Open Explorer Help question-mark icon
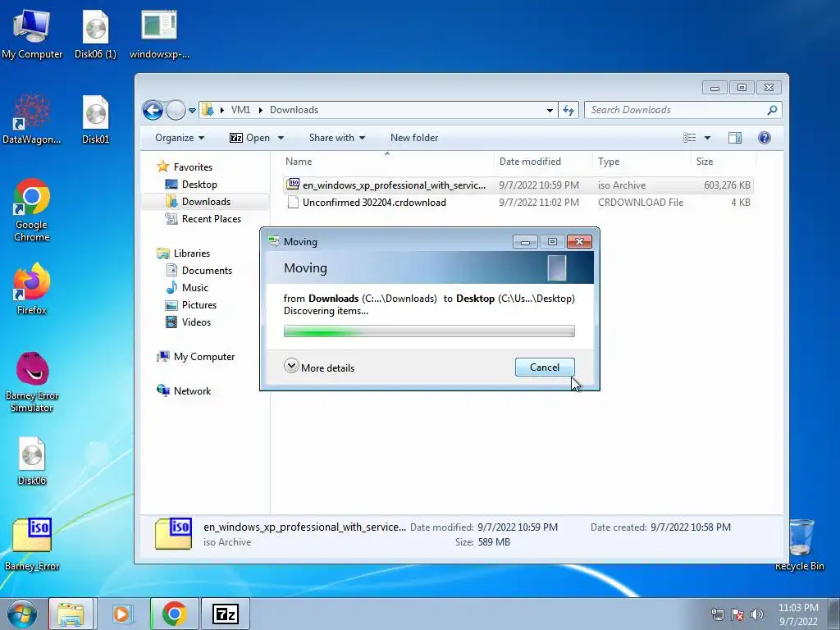This screenshot has width=840, height=630. tap(765, 138)
